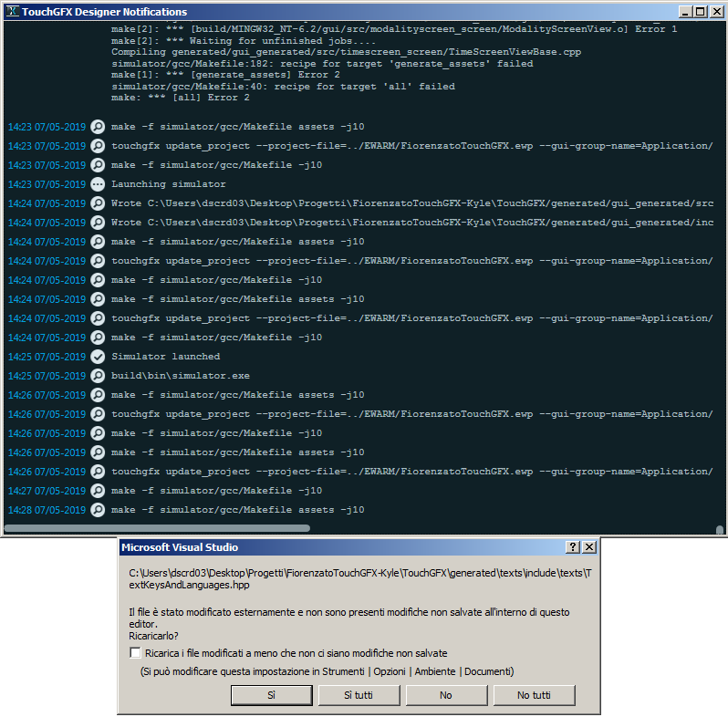Click the 'Makefile:182: recipe for target' error line
The height and width of the screenshot is (717, 728).
322,64
